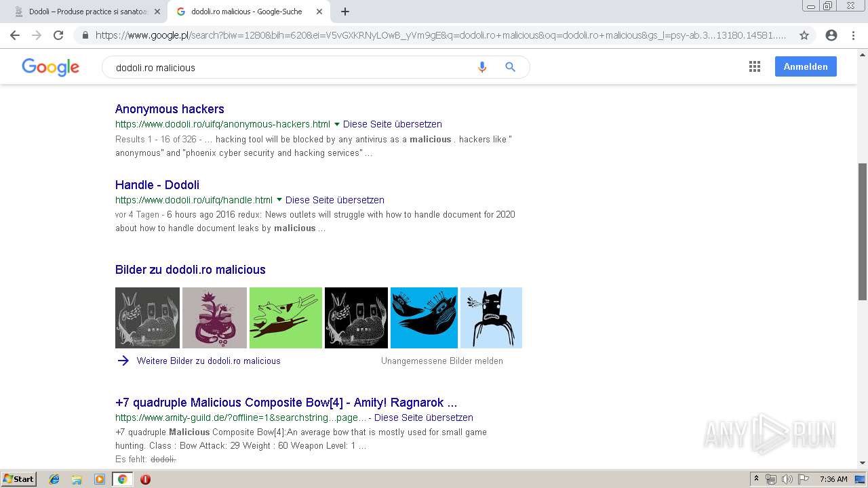This screenshot has width=868, height=488.
Task: Open the black background rabbit-house thumbnail
Action: pos(356,318)
